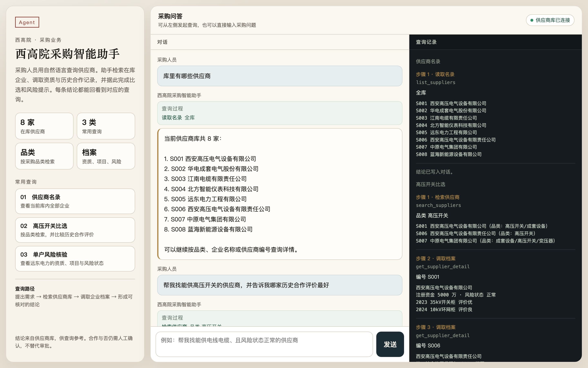Click the 品类 高压开关 search parameter
The height and width of the screenshot is (368, 588).
click(x=432, y=215)
